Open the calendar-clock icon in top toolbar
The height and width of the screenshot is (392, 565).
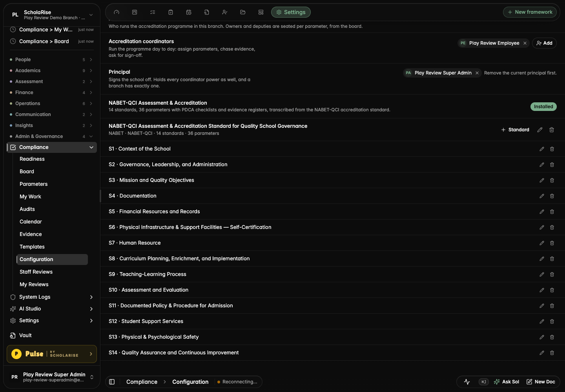pos(189,12)
